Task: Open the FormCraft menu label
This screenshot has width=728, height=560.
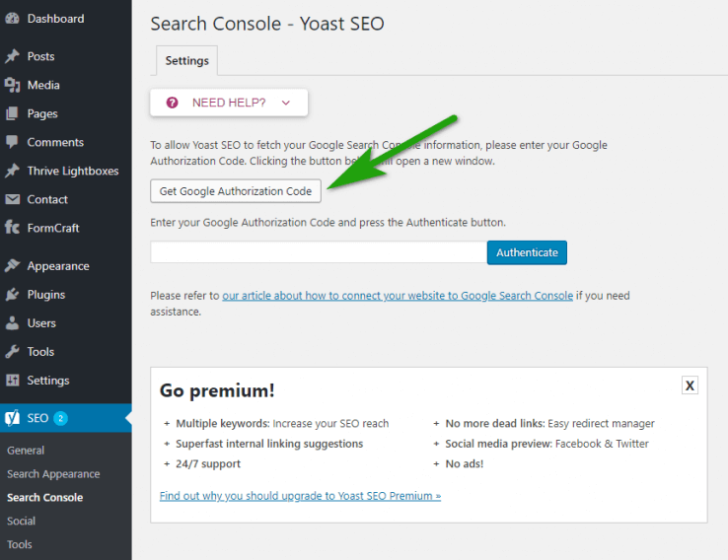Action: pos(53,228)
